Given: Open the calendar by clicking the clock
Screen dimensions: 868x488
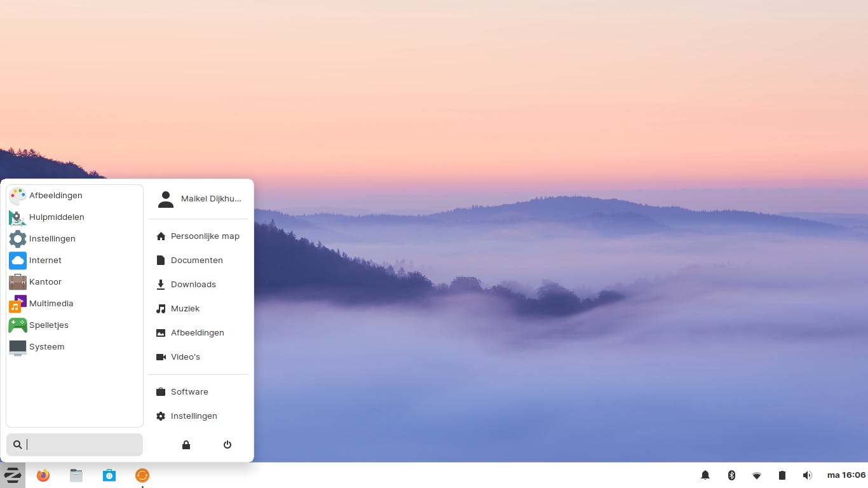Looking at the screenshot, I should coord(845,475).
